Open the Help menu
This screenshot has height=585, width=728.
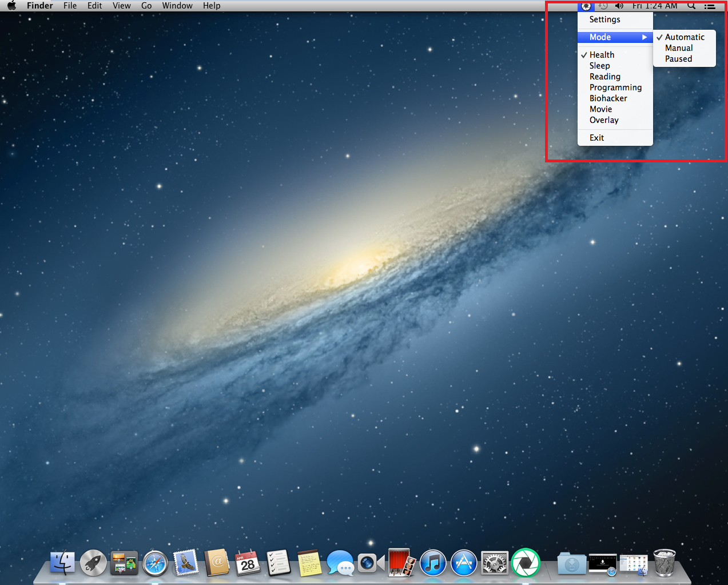pyautogui.click(x=212, y=6)
